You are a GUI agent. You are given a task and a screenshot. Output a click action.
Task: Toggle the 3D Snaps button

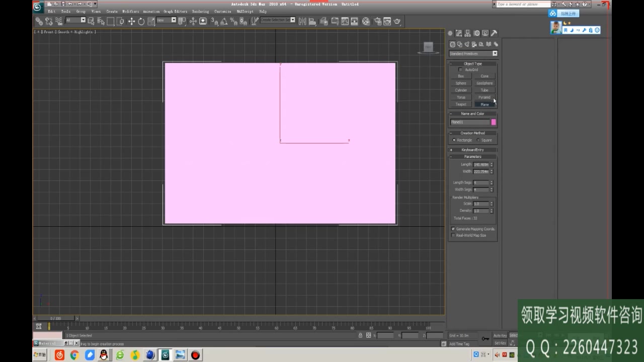tap(215, 21)
